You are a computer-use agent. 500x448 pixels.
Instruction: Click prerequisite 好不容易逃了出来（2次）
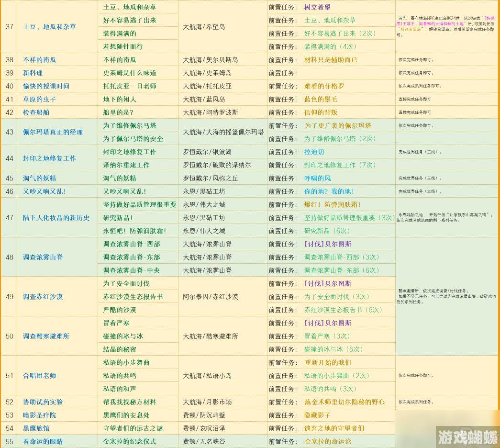point(340,33)
